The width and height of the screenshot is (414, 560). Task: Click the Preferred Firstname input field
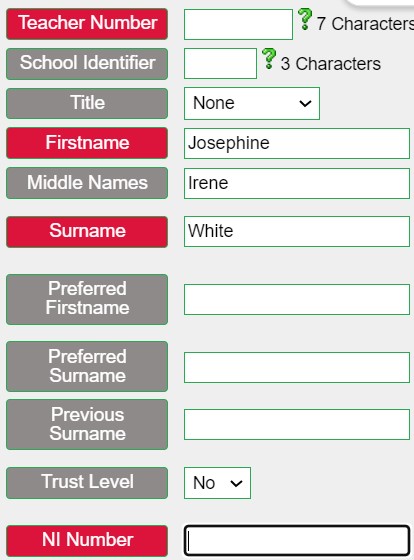[x=296, y=299]
